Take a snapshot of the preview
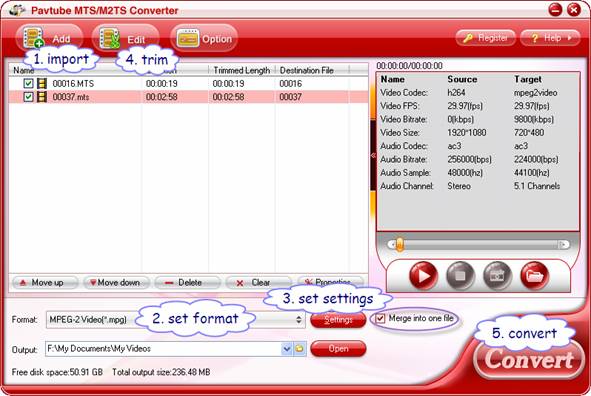Image resolution: width=591 pixels, height=396 pixels. coord(497,276)
